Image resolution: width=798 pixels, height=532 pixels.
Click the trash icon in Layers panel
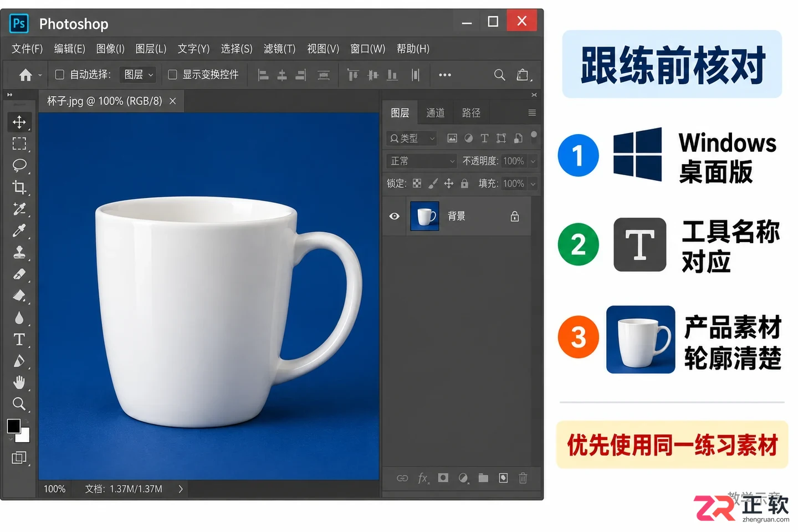pyautogui.click(x=523, y=478)
